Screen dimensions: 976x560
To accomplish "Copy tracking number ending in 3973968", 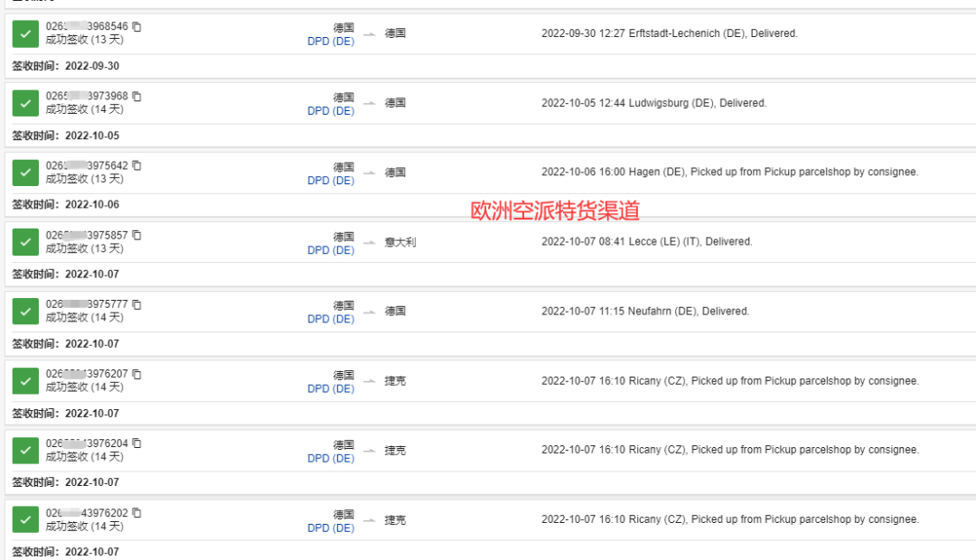I will [x=136, y=97].
